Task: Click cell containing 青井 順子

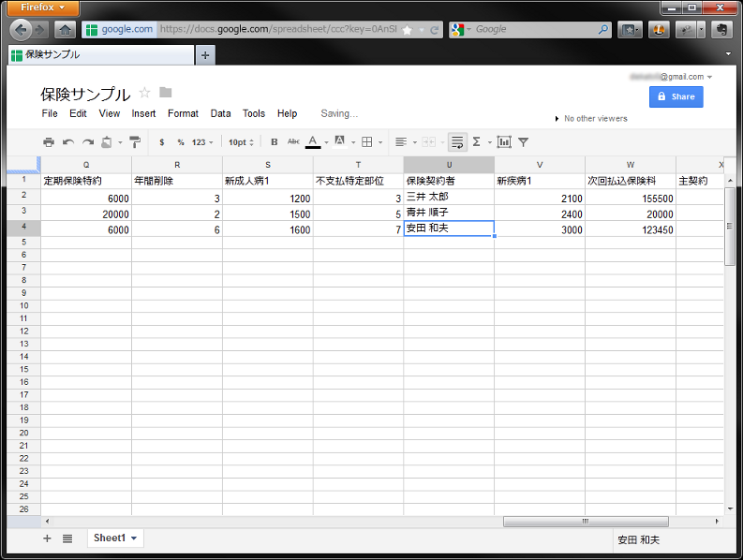Action: (x=449, y=213)
